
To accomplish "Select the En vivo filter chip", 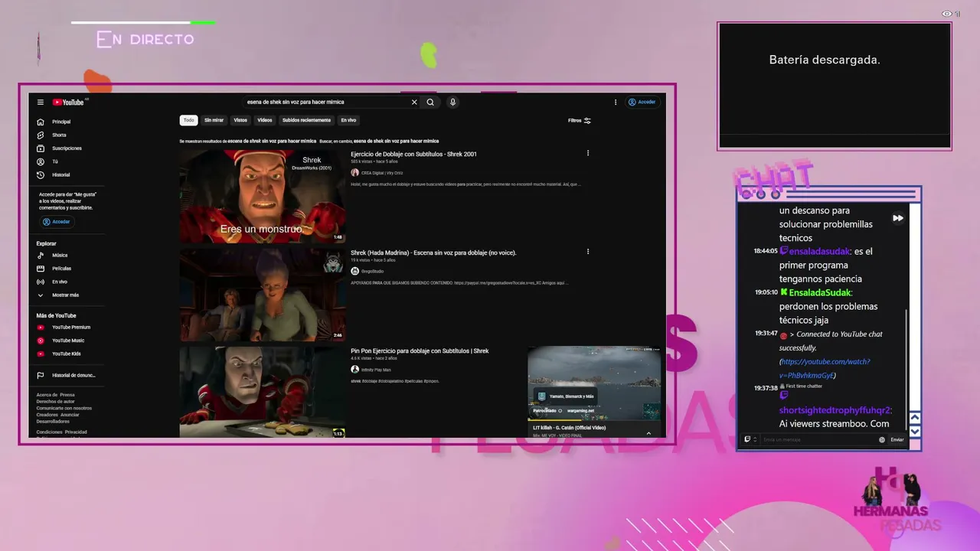I will pyautogui.click(x=348, y=120).
